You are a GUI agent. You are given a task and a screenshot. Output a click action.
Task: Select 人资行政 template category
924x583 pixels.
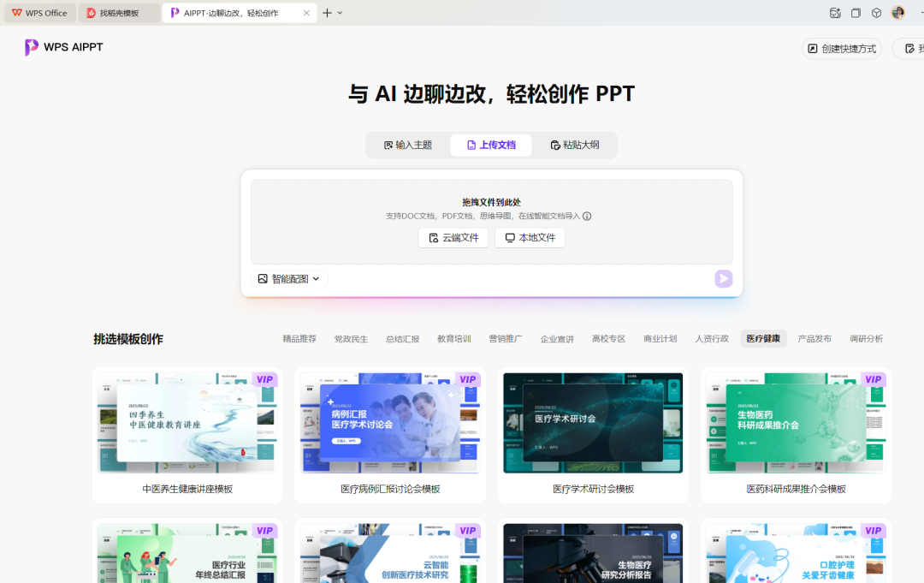[712, 339]
